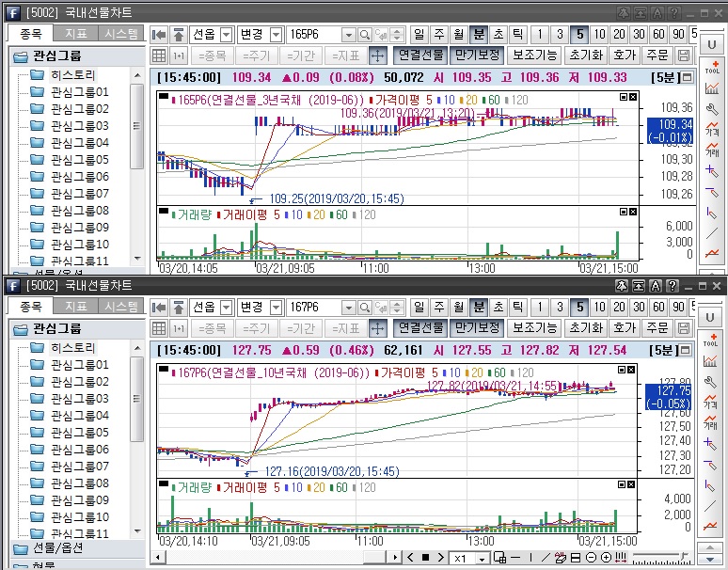Select 관심그룹05 folder in the top tree
728x570 pixels.
pos(79,159)
